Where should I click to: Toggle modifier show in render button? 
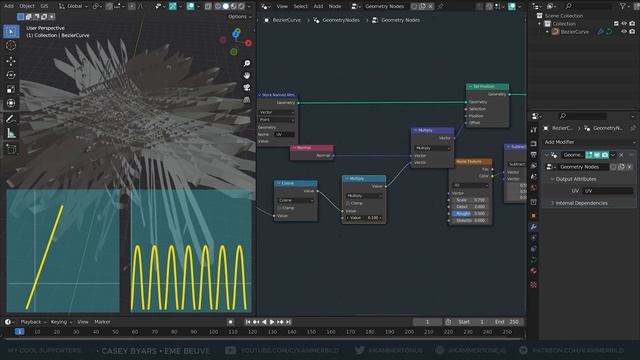[x=605, y=155]
